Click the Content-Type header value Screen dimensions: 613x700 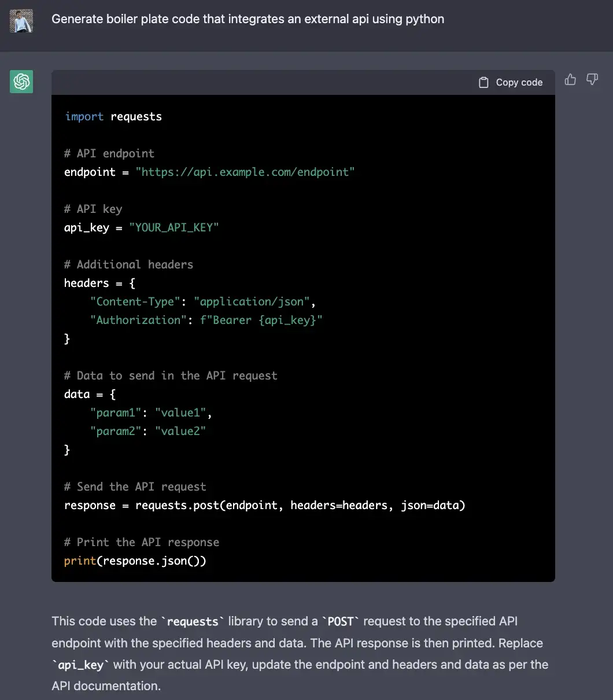click(x=252, y=301)
